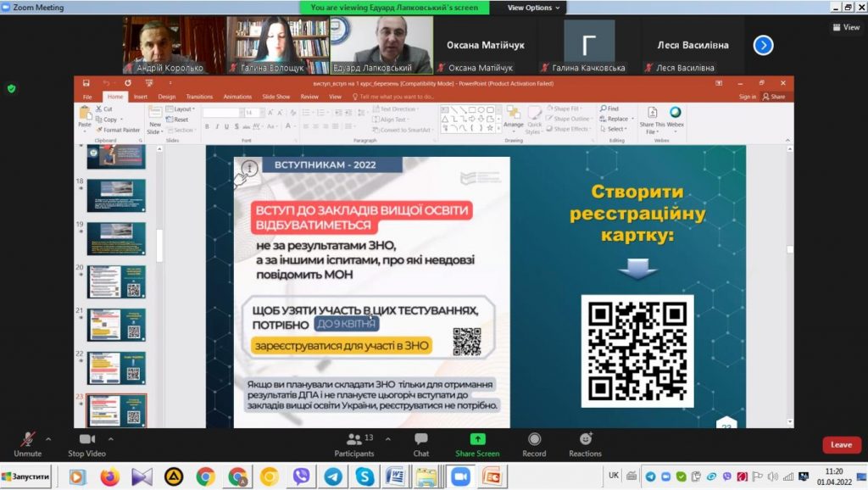Unmute the microphone in Zoom
868x490 pixels.
(27, 440)
